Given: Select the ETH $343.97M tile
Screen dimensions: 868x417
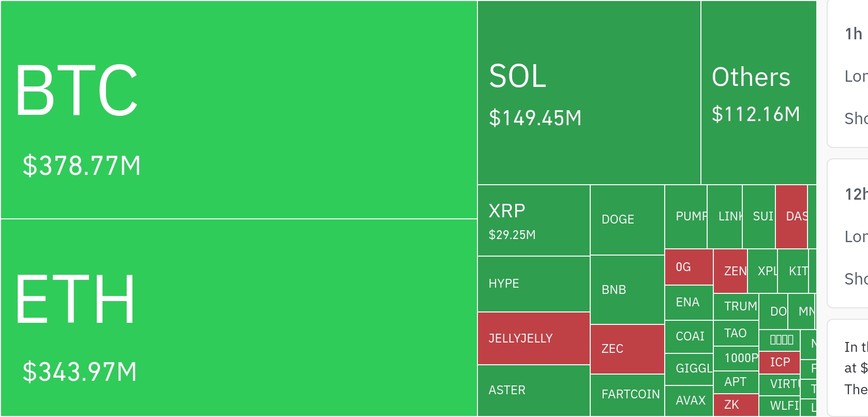Looking at the screenshot, I should (x=238, y=317).
